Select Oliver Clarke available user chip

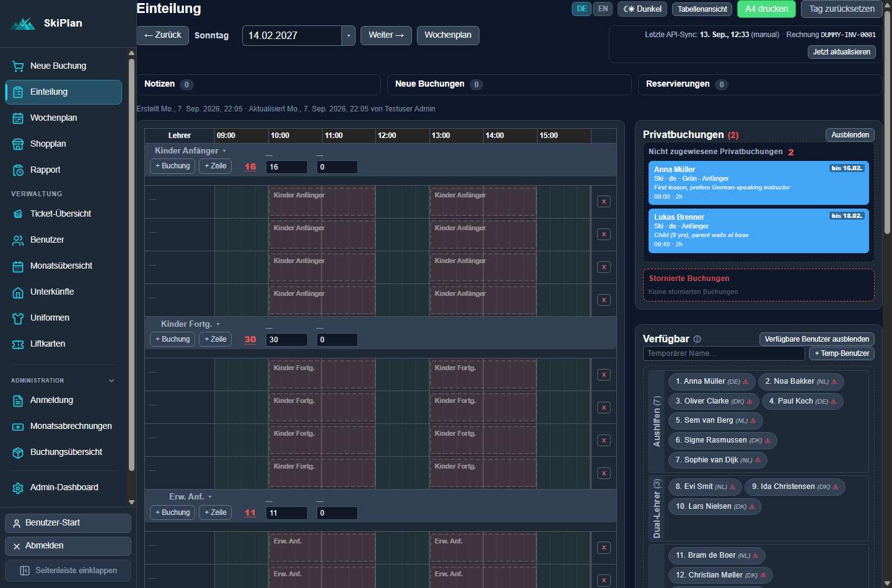click(714, 401)
